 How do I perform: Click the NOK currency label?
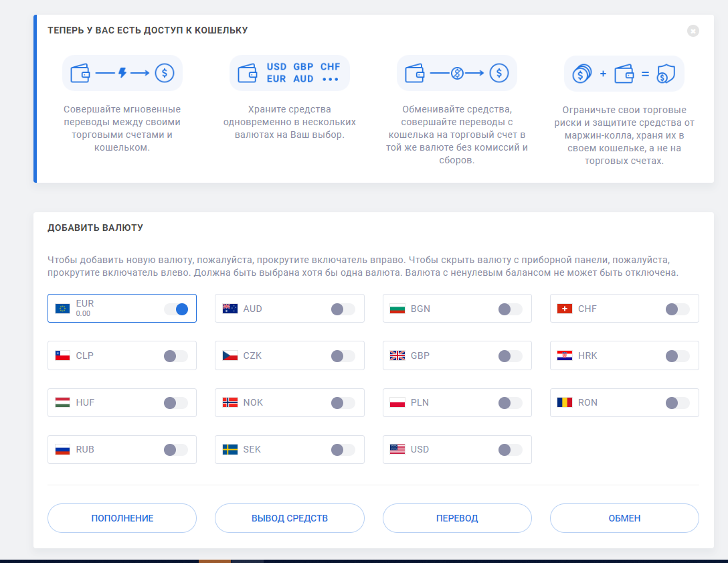coord(253,402)
